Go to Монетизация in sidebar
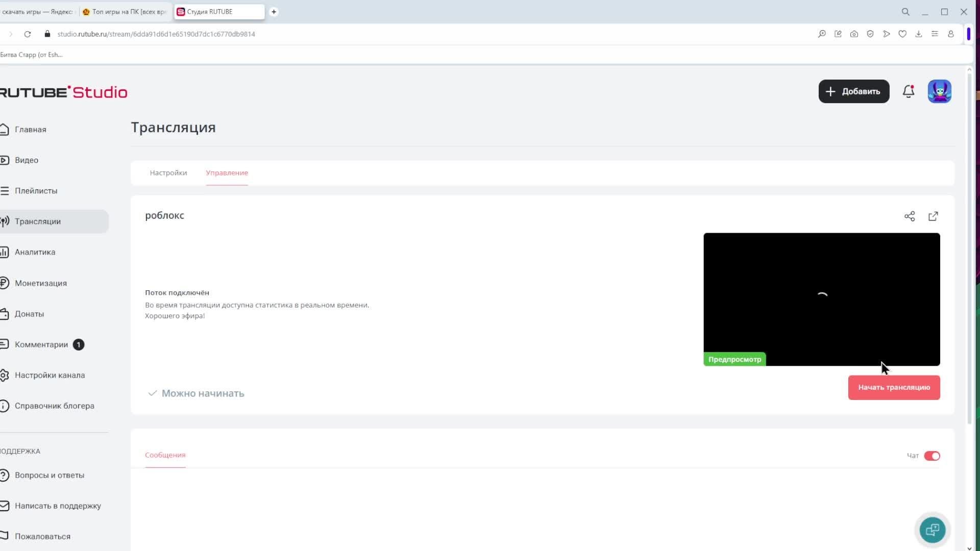 40,283
